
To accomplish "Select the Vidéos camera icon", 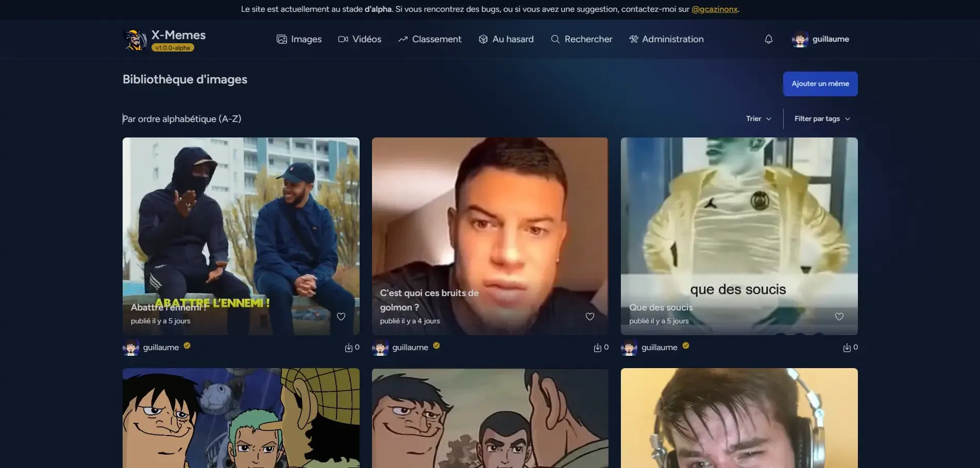I will point(343,39).
